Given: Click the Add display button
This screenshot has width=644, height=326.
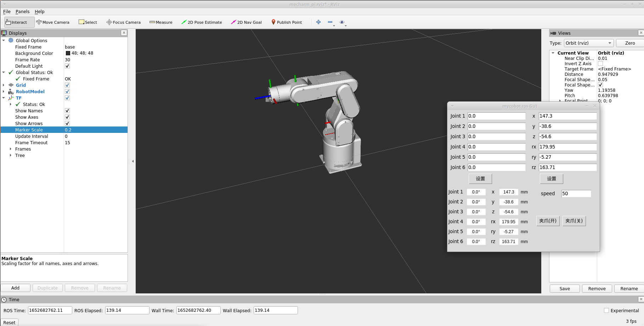Looking at the screenshot, I should pyautogui.click(x=15, y=288).
